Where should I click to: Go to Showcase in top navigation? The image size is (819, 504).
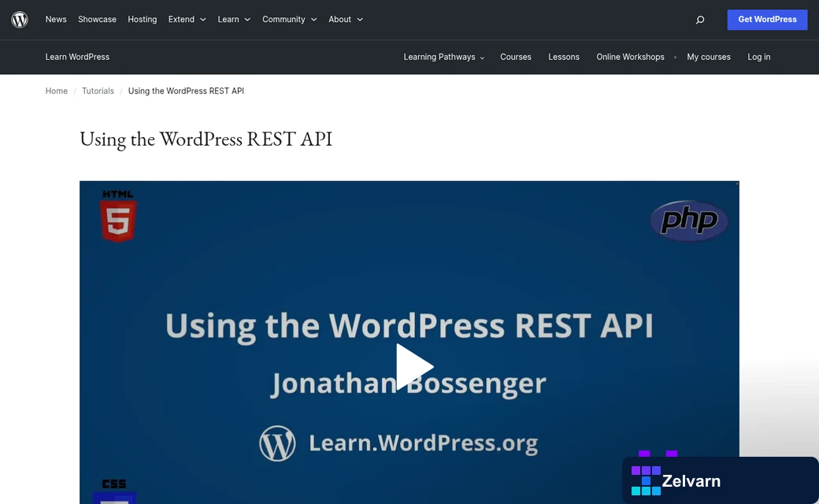tap(97, 20)
